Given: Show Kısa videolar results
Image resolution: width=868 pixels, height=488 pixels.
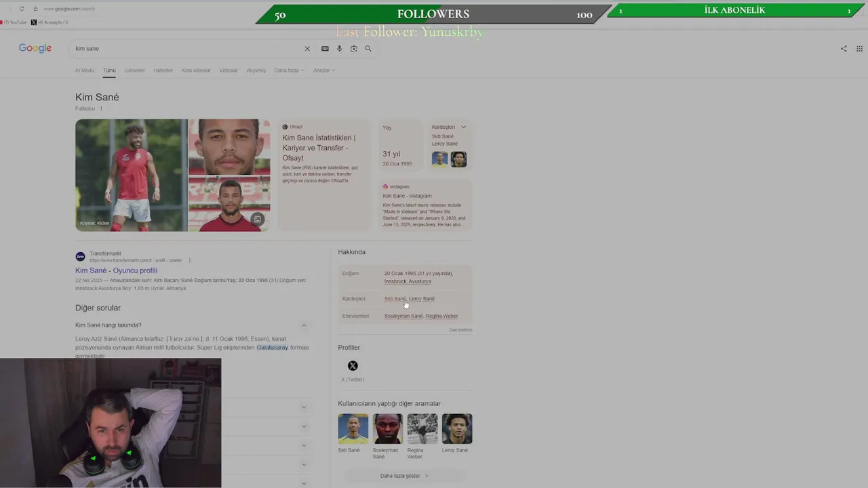Looking at the screenshot, I should (x=196, y=70).
